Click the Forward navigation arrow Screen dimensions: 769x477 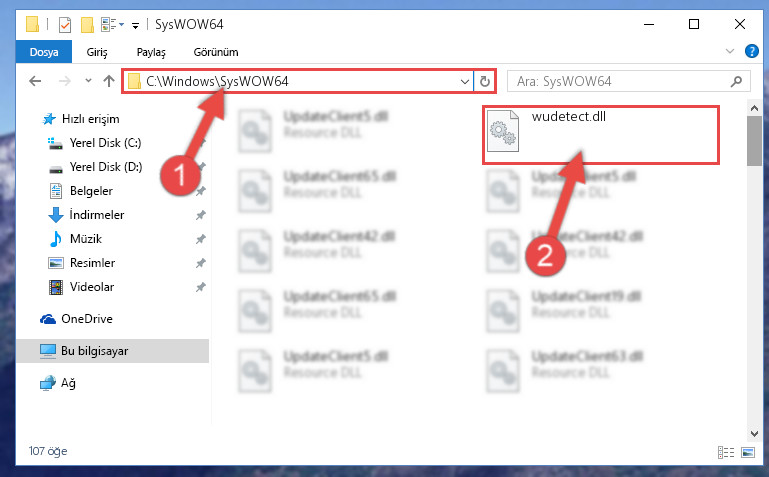pyautogui.click(x=64, y=81)
